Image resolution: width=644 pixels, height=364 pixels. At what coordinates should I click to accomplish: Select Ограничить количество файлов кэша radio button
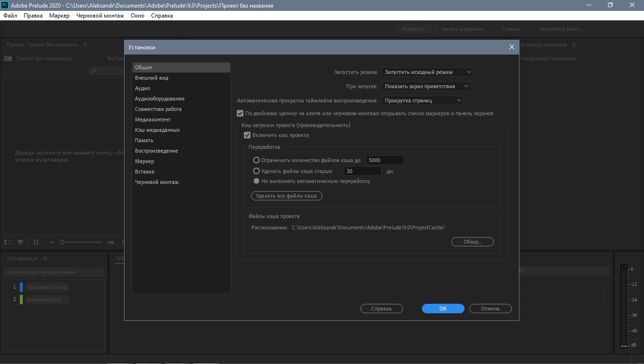257,160
